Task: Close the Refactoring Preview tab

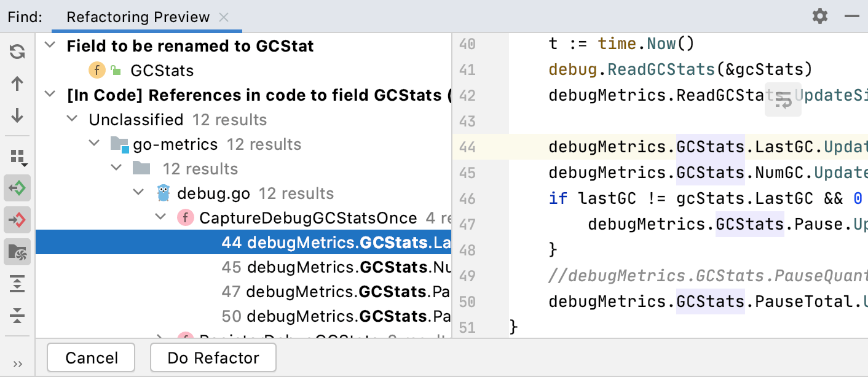Action: 224,17
